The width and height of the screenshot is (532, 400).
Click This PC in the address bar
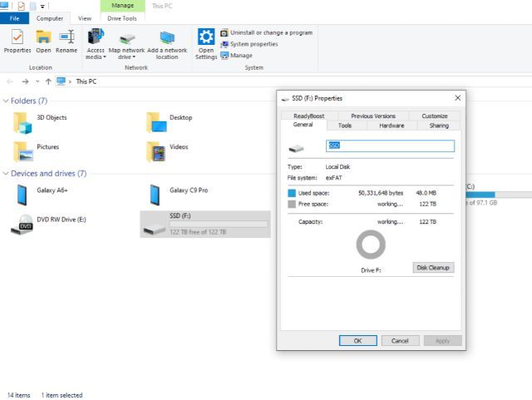(x=86, y=81)
